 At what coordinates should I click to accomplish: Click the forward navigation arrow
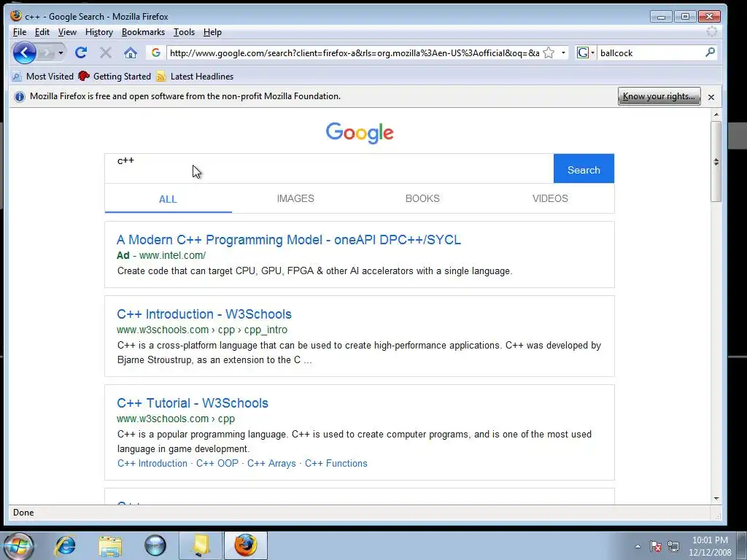pyautogui.click(x=47, y=52)
